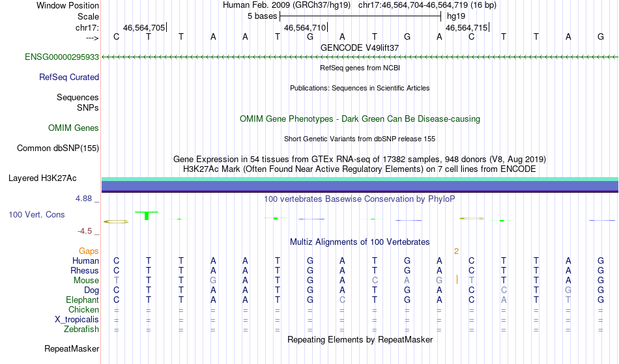Click Short Genetic Variants from dbSNP title
619x364 pixels.
[x=360, y=139]
